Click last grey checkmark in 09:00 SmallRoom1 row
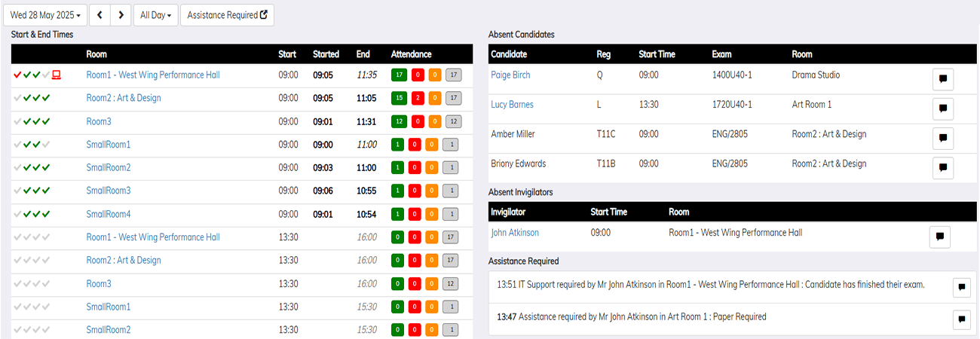The image size is (980, 339). click(46, 145)
